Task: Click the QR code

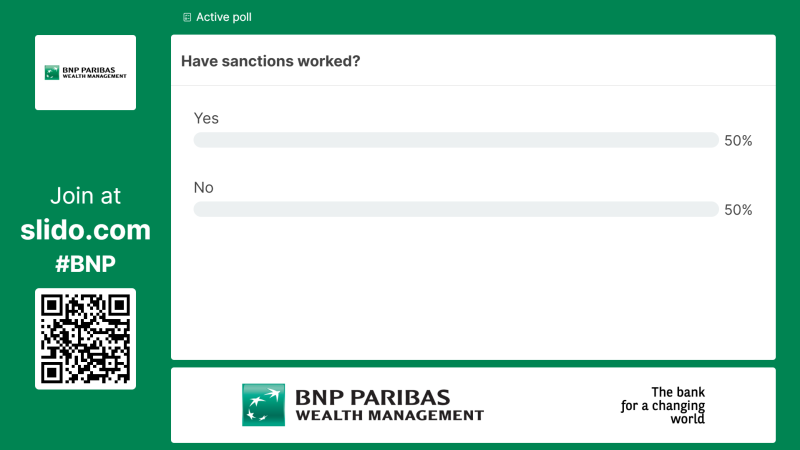Action: pos(85,338)
